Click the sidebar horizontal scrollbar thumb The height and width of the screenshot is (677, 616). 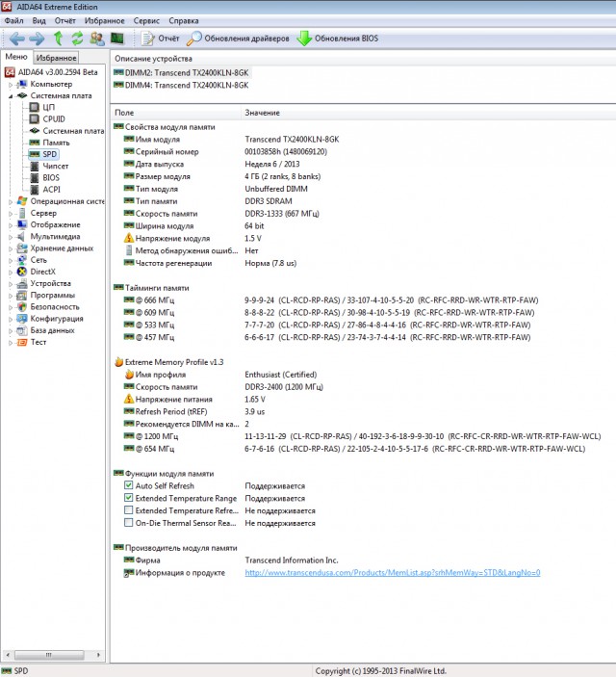[x=49, y=655]
